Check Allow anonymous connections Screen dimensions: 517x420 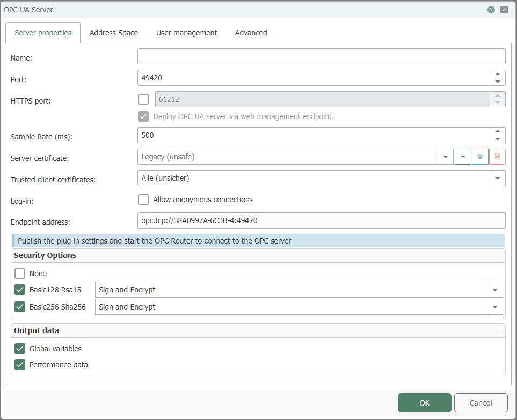pyautogui.click(x=143, y=200)
